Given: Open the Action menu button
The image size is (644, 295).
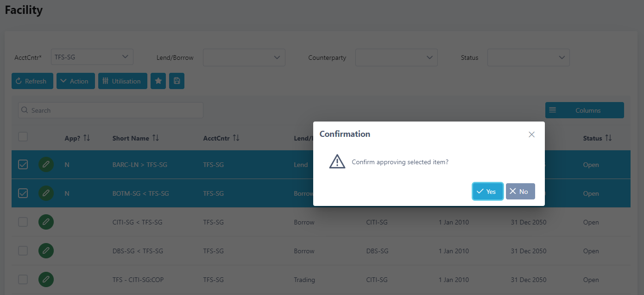Looking at the screenshot, I should [x=76, y=81].
